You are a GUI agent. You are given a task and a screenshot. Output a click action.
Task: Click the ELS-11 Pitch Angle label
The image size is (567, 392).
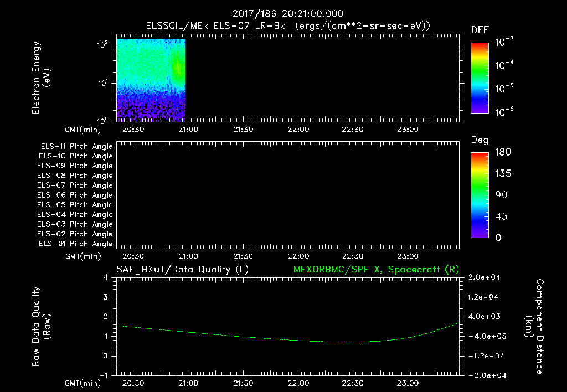point(76,147)
